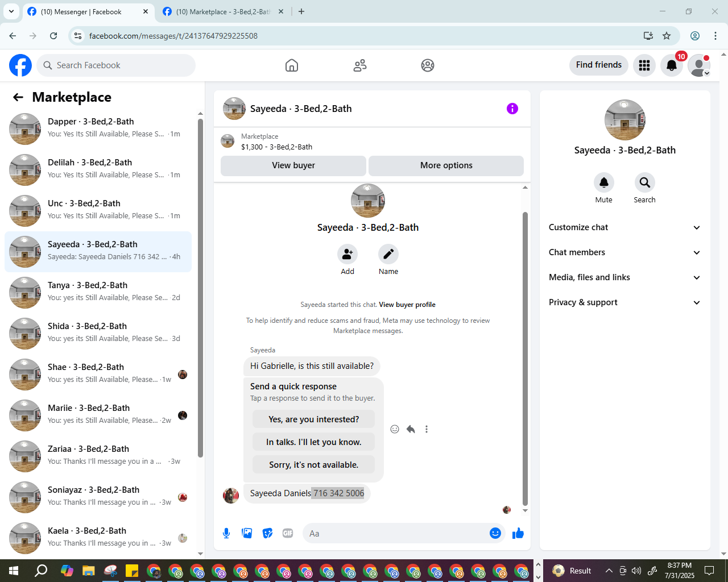The width and height of the screenshot is (728, 582).
Task: Expand Privacy & support section
Action: click(624, 302)
